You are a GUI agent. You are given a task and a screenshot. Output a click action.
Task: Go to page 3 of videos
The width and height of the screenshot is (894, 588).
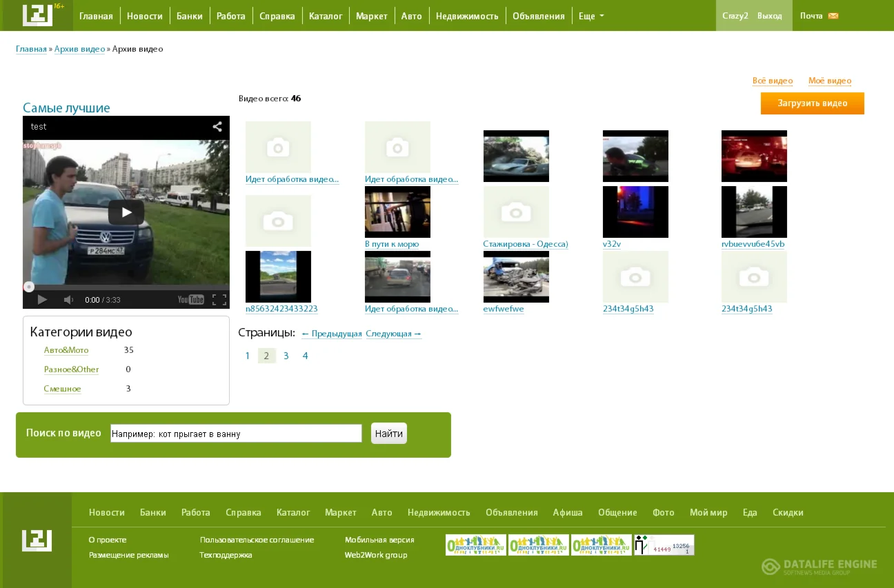click(286, 356)
